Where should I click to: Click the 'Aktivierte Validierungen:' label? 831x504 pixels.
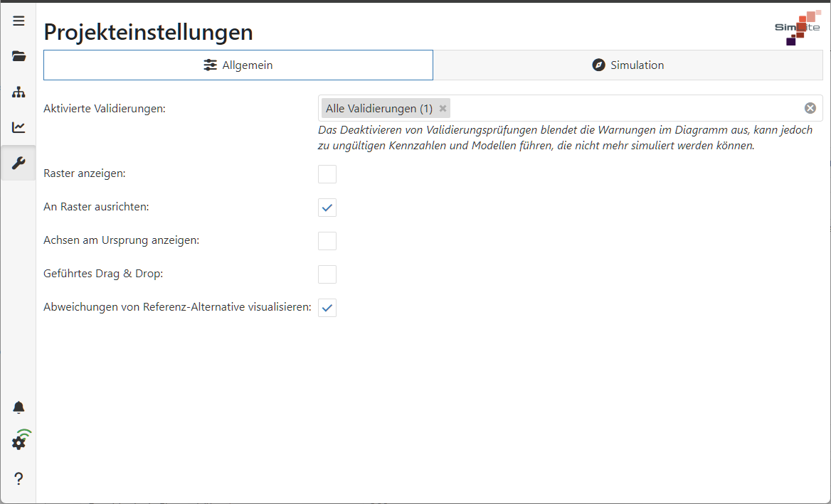click(x=105, y=109)
